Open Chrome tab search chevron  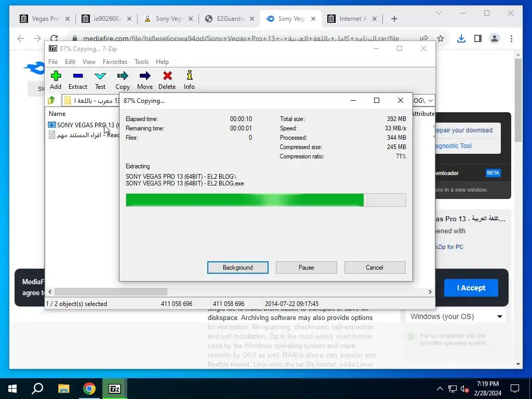[438, 13]
